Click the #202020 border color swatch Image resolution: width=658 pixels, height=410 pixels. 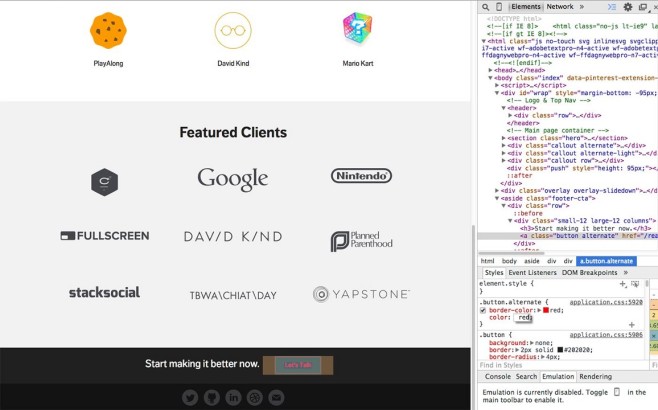560,350
